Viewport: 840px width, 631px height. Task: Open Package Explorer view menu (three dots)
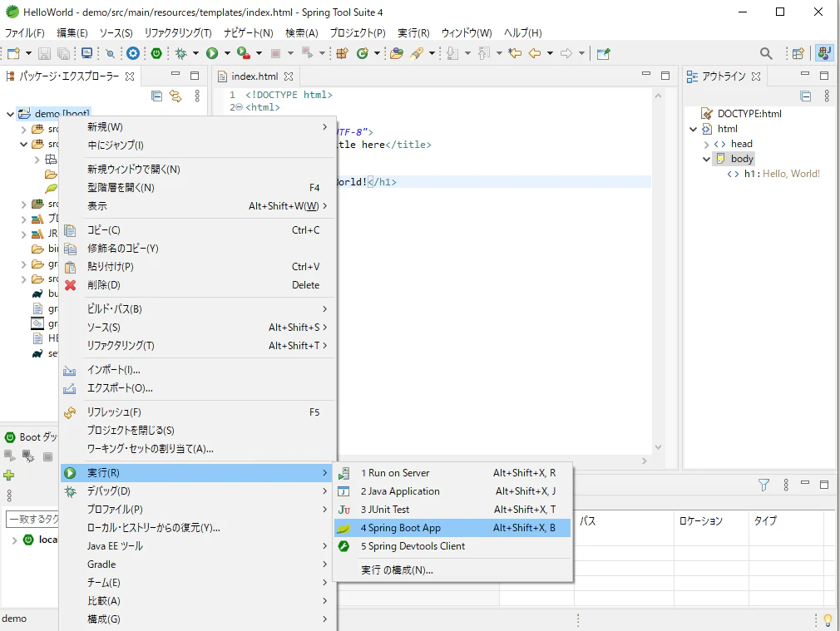point(197,96)
